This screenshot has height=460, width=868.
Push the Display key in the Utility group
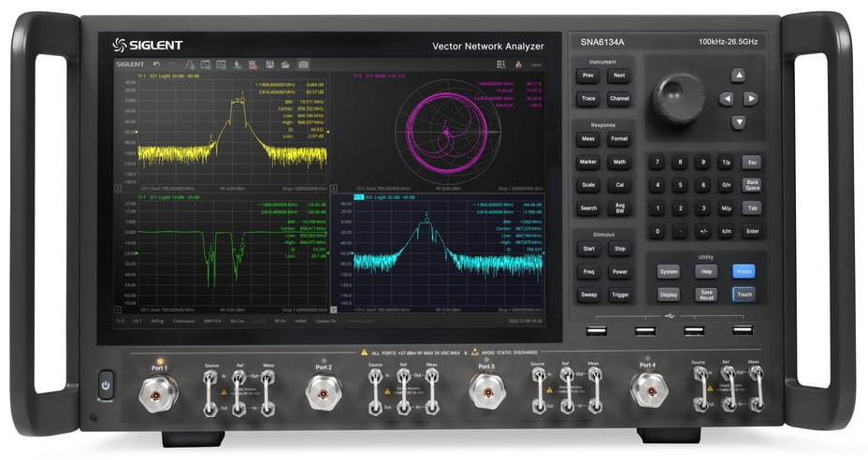click(x=668, y=295)
